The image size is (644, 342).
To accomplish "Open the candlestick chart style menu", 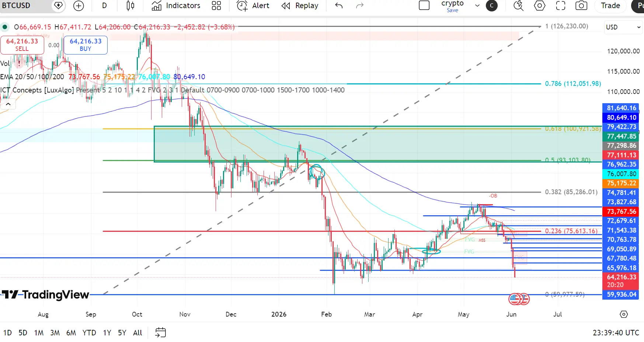I will [130, 6].
